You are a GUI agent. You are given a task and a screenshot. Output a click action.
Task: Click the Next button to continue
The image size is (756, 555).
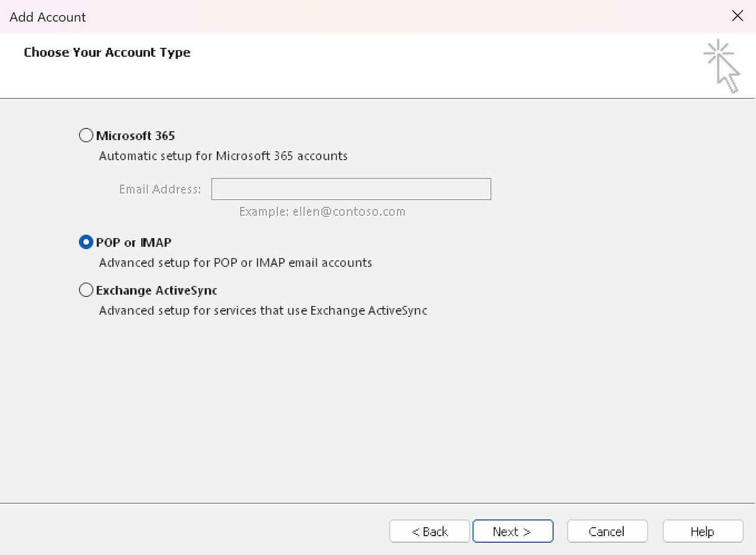[x=513, y=531]
